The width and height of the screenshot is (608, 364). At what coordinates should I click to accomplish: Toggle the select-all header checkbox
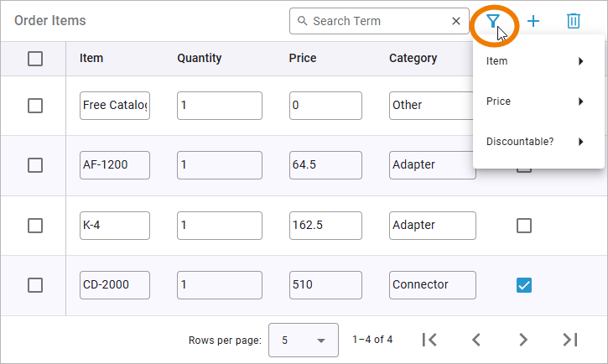(x=35, y=59)
